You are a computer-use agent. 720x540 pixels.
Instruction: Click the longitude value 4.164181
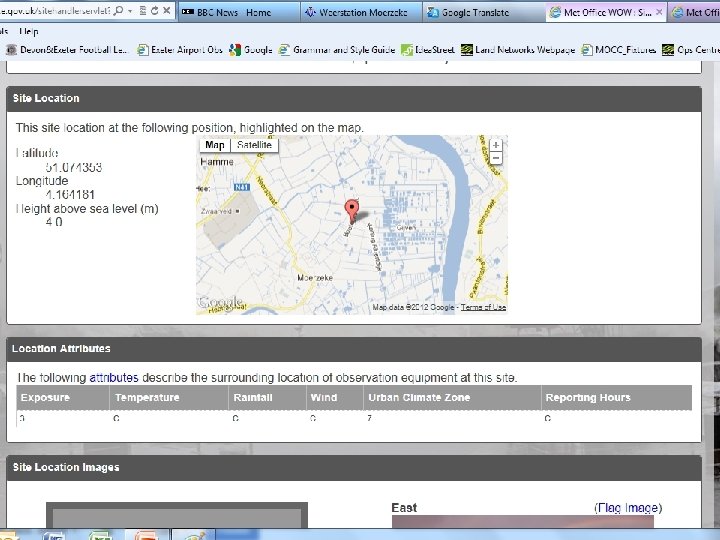(x=70, y=195)
